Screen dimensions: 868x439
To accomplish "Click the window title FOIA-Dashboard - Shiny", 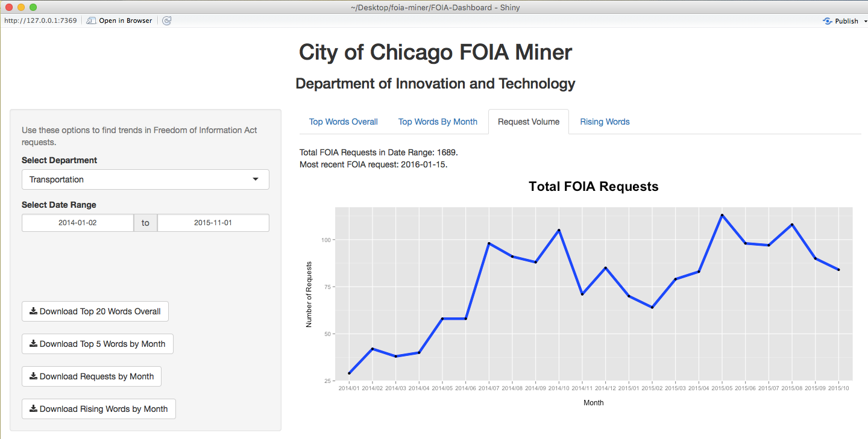I will tap(435, 7).
